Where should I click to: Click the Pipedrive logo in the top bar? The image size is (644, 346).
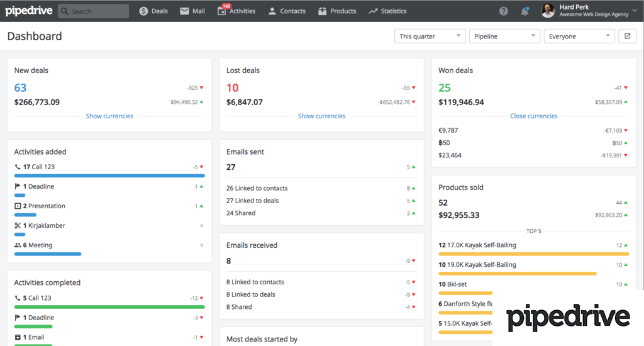28,11
